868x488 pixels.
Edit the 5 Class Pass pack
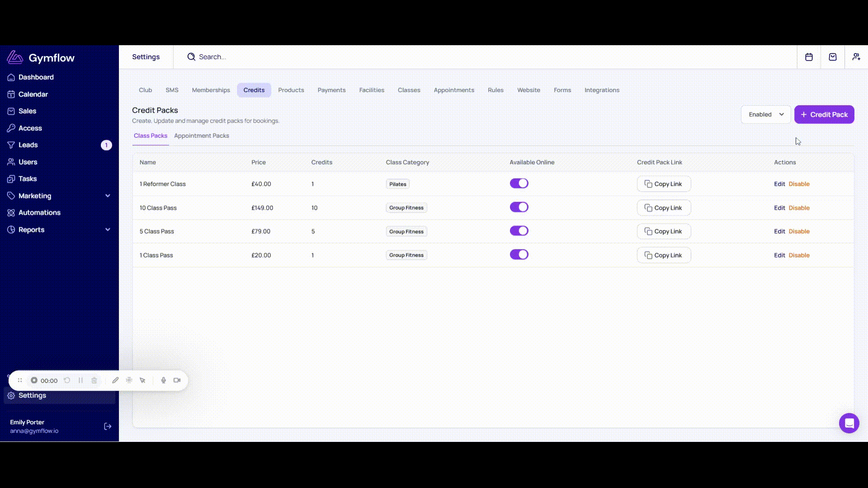pos(779,231)
